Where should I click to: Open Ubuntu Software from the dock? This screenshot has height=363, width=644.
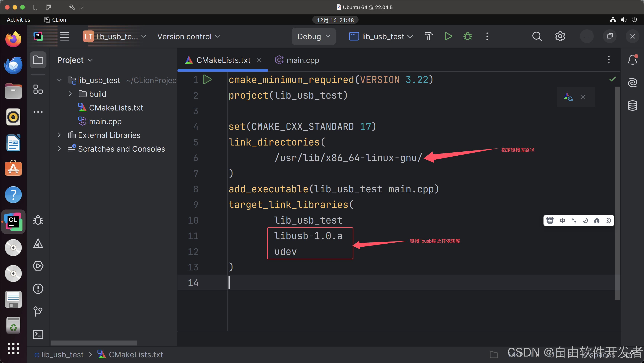13,168
